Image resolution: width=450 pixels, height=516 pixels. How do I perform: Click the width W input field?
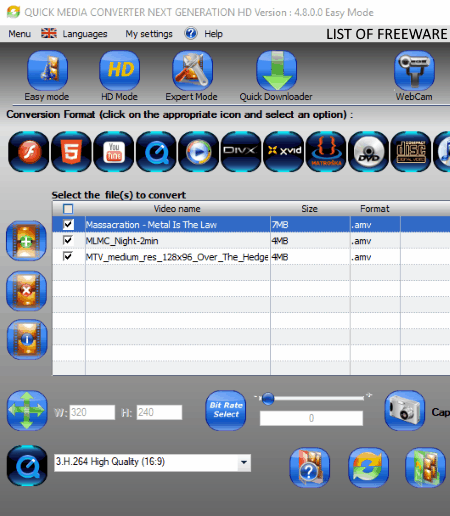[x=92, y=412]
